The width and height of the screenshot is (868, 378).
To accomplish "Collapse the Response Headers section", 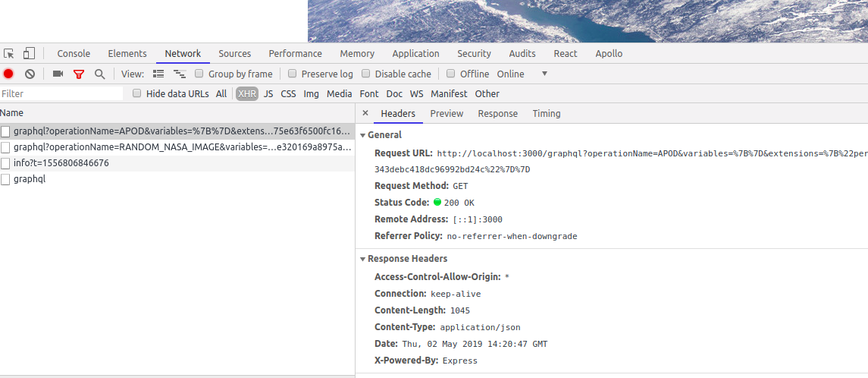I will (363, 259).
